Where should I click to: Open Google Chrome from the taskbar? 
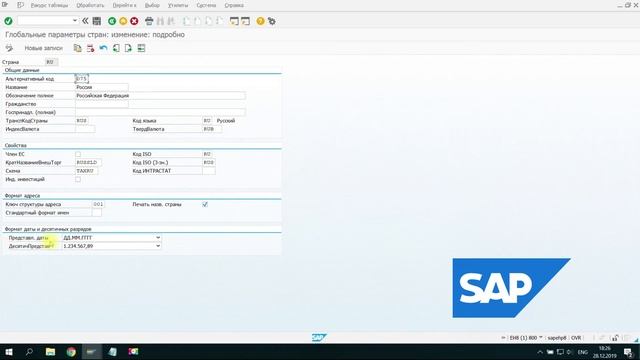(x=71, y=351)
